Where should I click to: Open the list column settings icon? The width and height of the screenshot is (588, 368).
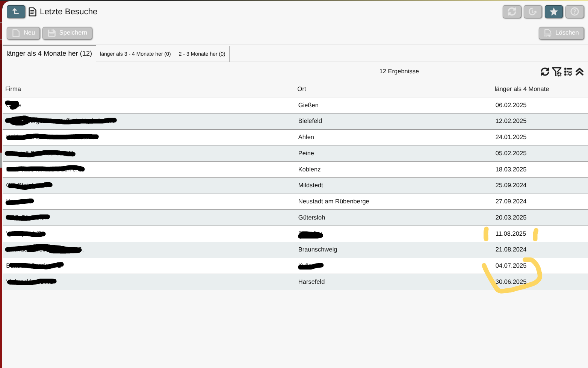[x=568, y=71]
